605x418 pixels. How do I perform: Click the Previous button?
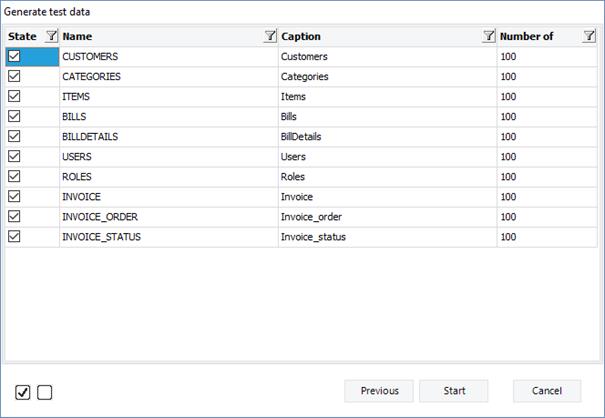coord(379,391)
